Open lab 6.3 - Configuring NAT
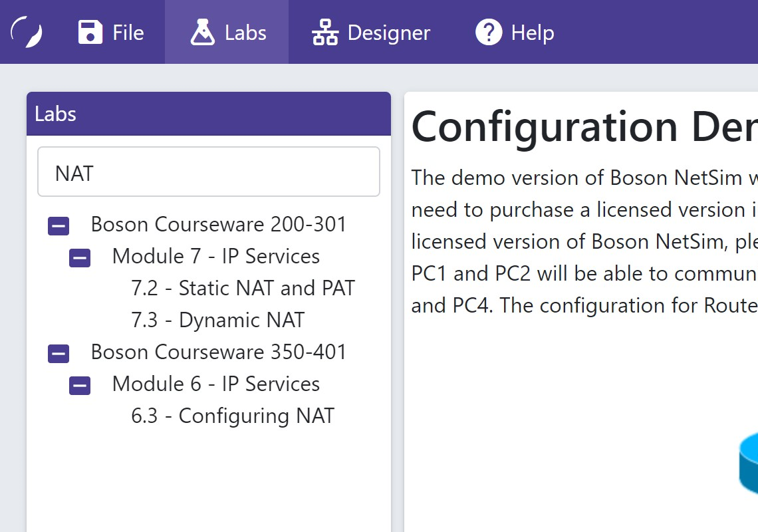Image resolution: width=758 pixels, height=532 pixels. [x=232, y=416]
